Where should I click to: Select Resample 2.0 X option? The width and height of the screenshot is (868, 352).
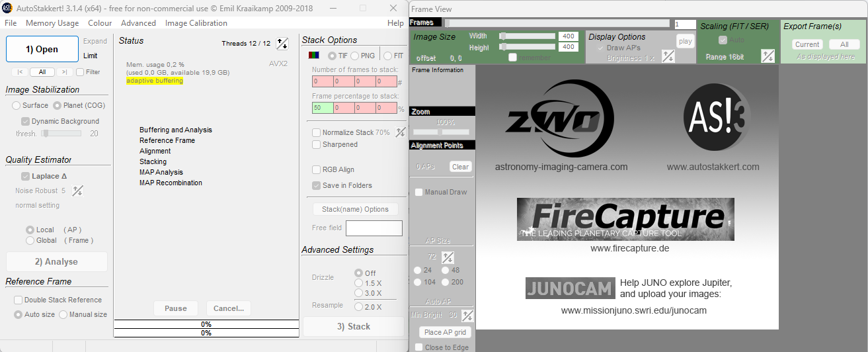[358, 307]
